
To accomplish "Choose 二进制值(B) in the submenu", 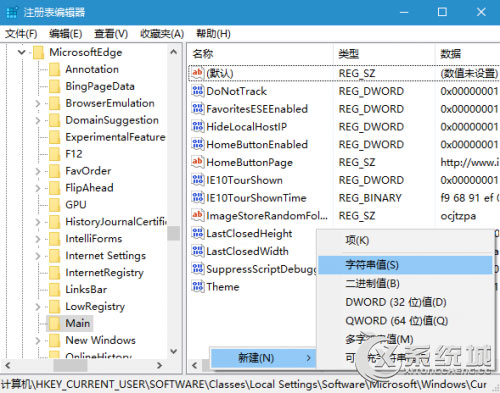I will coord(405,284).
